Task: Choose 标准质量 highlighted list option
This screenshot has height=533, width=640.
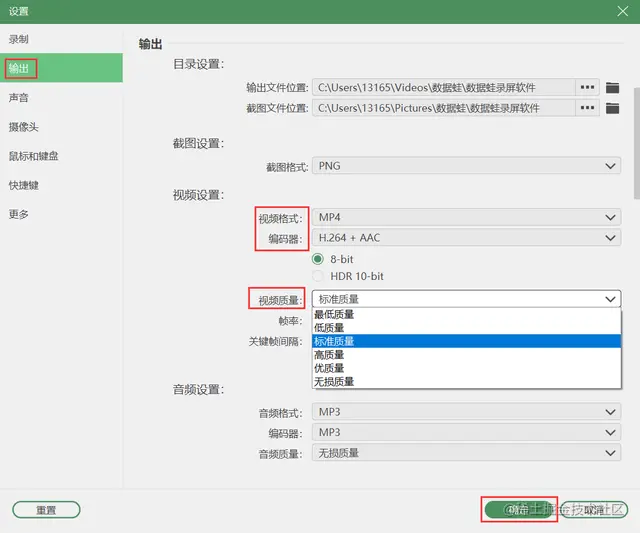Action: point(467,341)
